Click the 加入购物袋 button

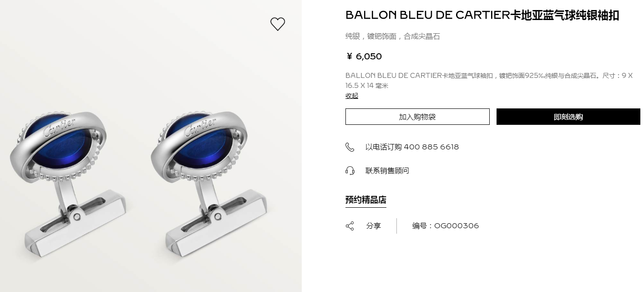pos(417,117)
